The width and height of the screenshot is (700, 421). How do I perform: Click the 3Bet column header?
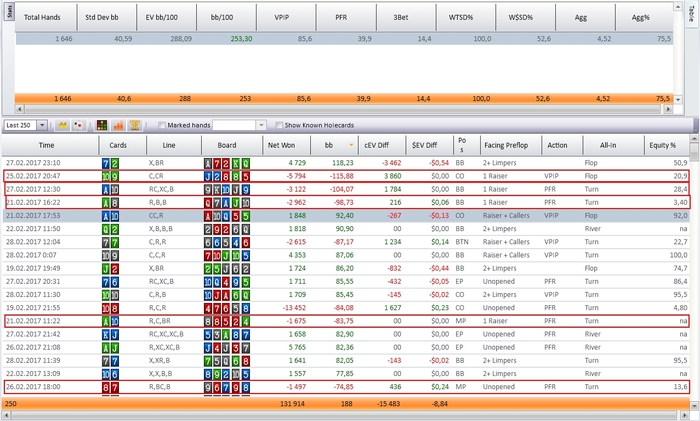coord(406,17)
